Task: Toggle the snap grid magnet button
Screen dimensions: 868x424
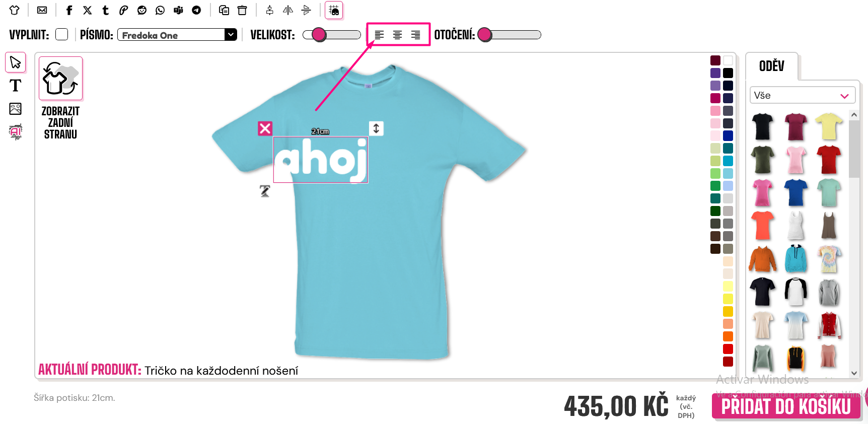Action: tap(334, 10)
